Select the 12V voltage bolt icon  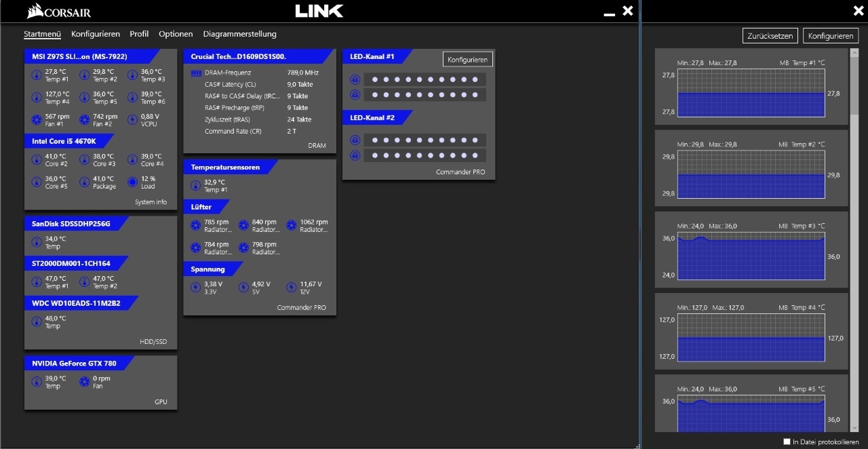[x=292, y=288]
